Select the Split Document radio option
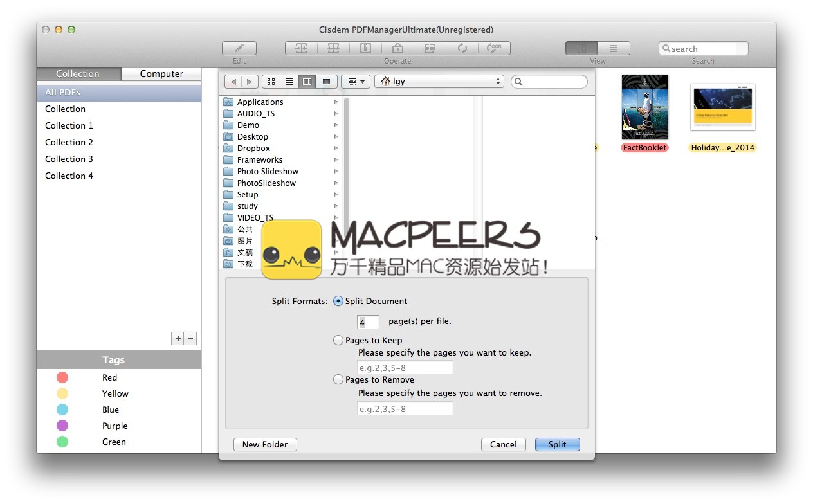813x504 pixels. [338, 301]
